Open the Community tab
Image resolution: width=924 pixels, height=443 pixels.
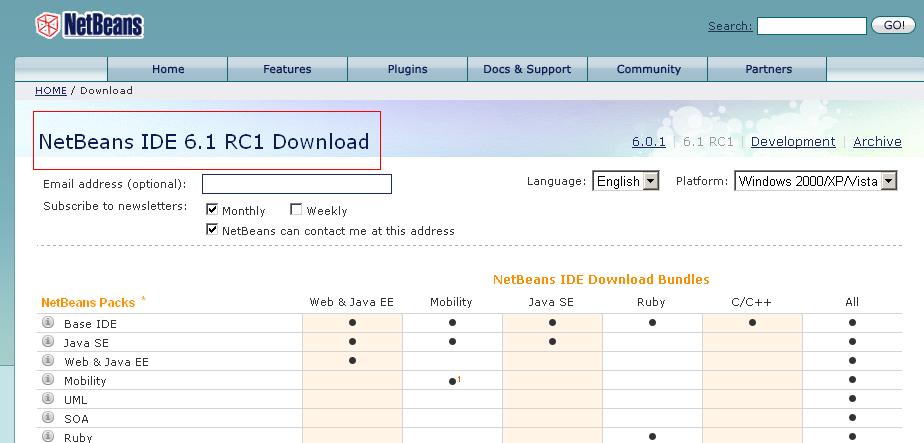point(648,69)
